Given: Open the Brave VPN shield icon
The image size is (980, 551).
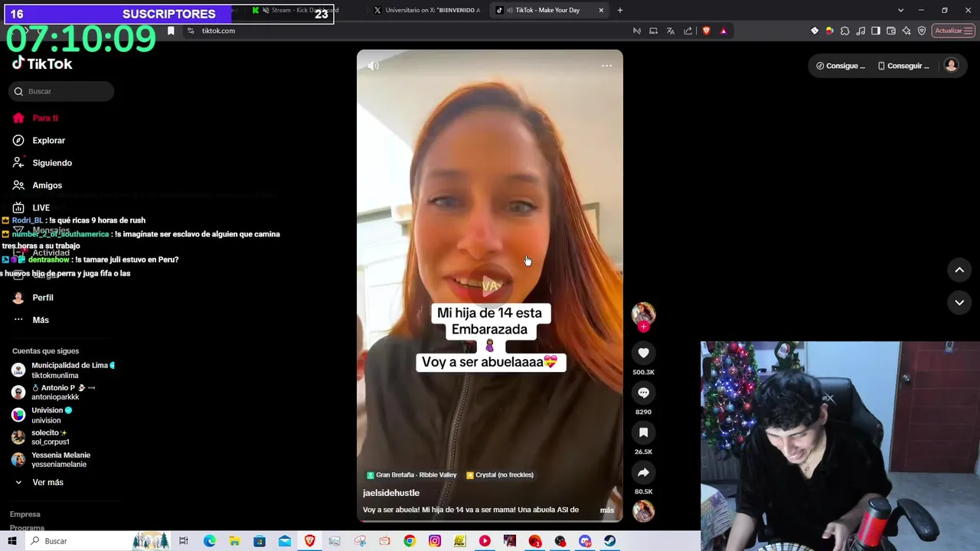Looking at the screenshot, I should pyautogui.click(x=922, y=31).
